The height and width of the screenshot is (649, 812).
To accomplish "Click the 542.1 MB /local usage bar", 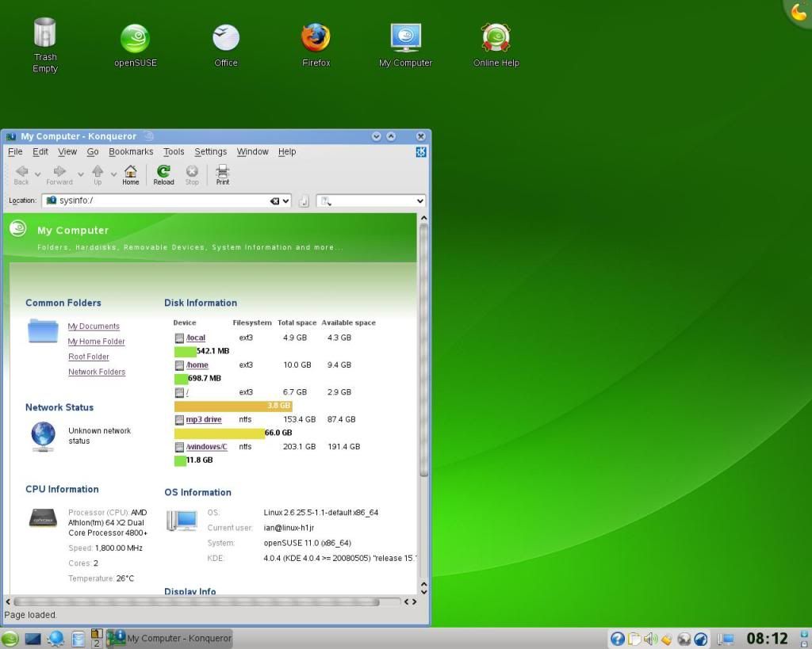I will (186, 351).
